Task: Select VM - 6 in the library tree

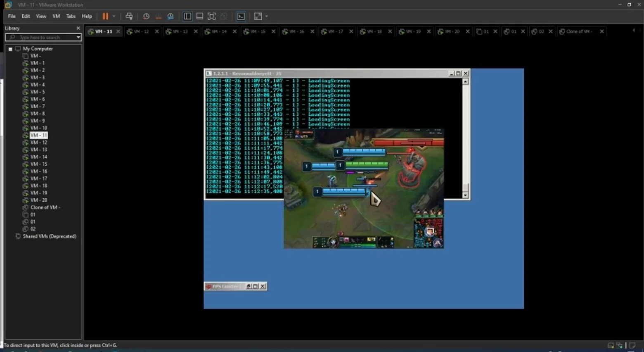Action: click(38, 99)
